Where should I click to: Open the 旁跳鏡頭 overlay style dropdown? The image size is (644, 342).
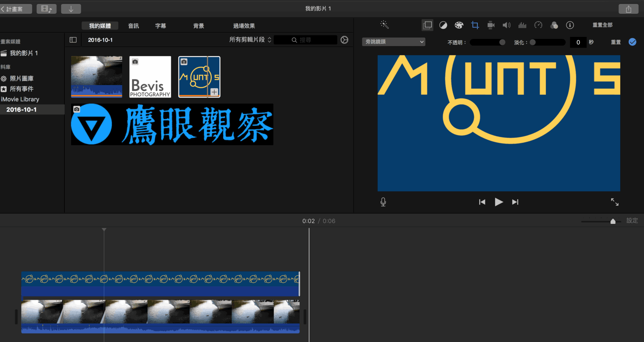point(394,42)
